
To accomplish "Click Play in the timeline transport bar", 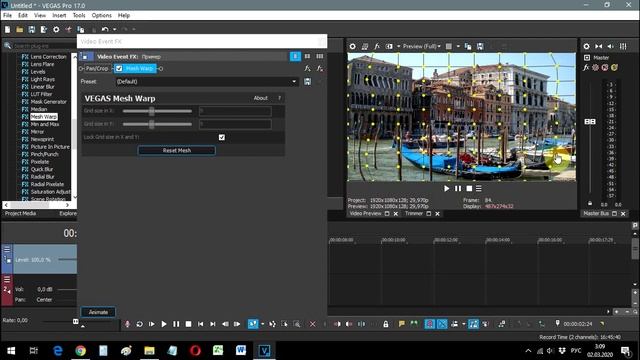I will click(164, 324).
